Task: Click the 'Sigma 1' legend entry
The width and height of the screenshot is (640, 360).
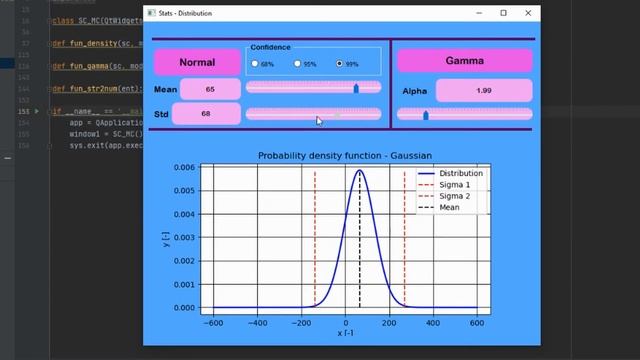Action: tap(444, 185)
